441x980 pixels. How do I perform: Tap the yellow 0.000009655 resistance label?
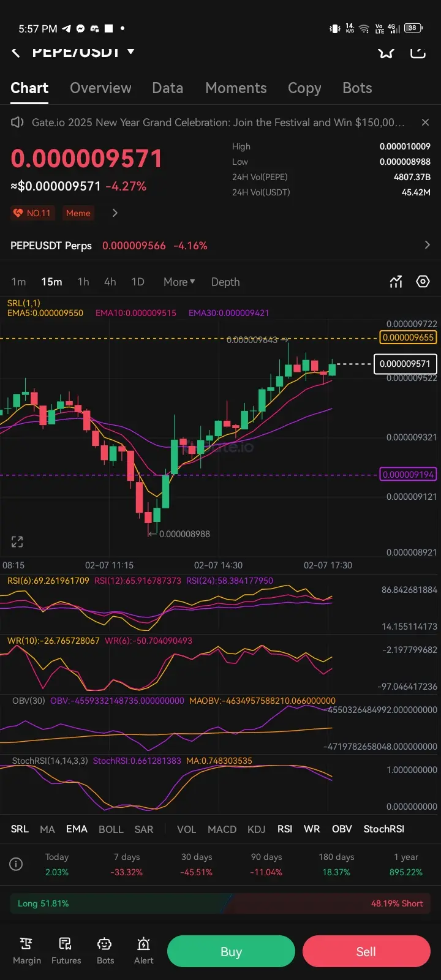click(x=408, y=337)
